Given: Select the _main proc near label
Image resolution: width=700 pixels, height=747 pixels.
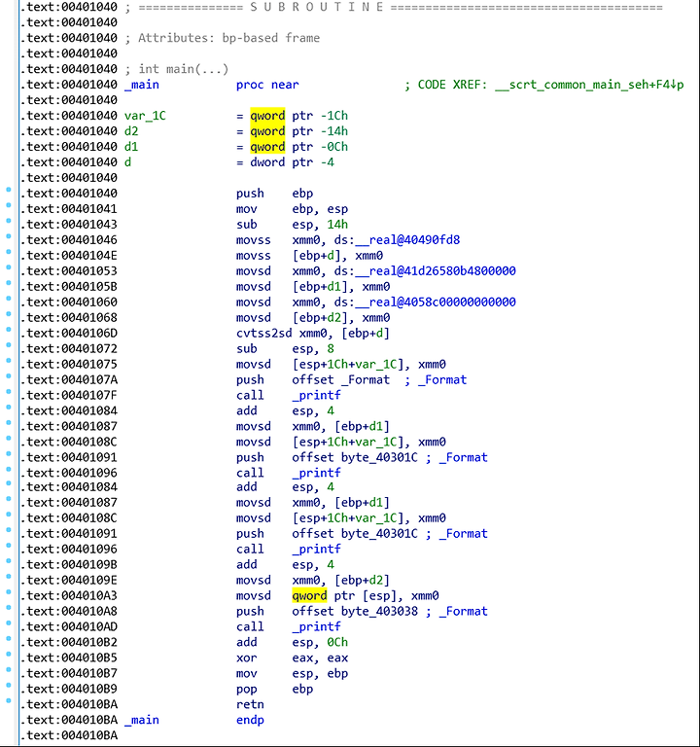Looking at the screenshot, I should 211,85.
